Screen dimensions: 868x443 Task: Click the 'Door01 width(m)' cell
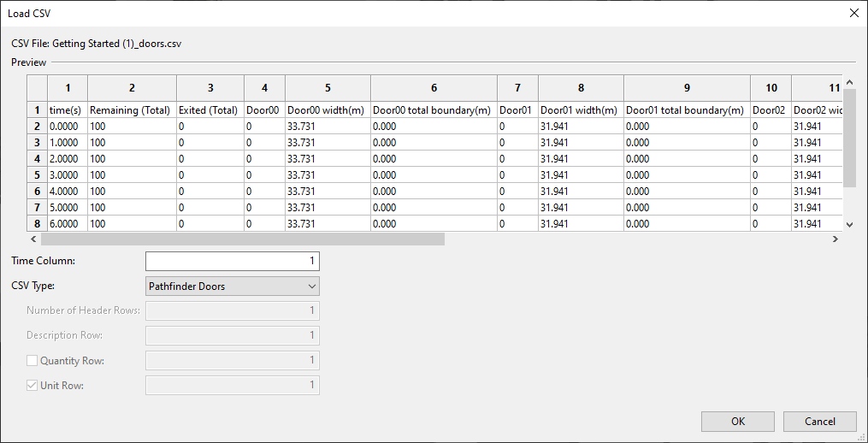581,110
